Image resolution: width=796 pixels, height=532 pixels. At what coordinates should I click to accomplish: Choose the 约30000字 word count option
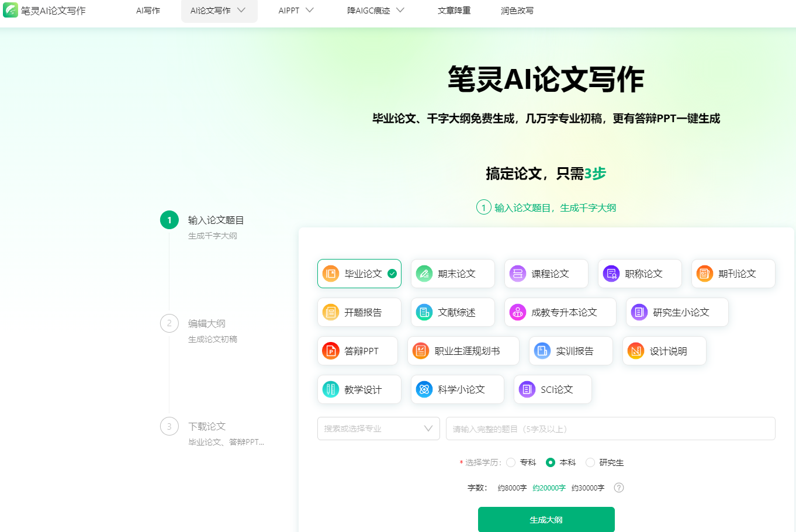588,488
